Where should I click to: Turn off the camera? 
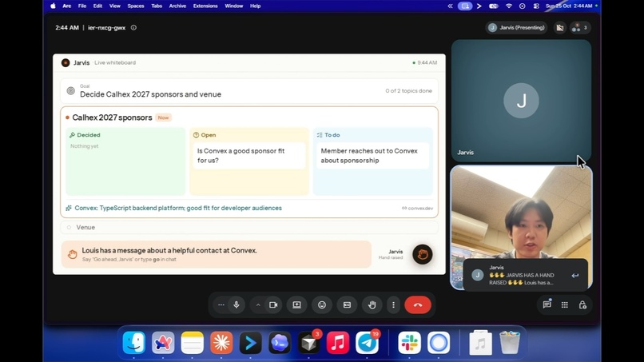[x=273, y=305]
